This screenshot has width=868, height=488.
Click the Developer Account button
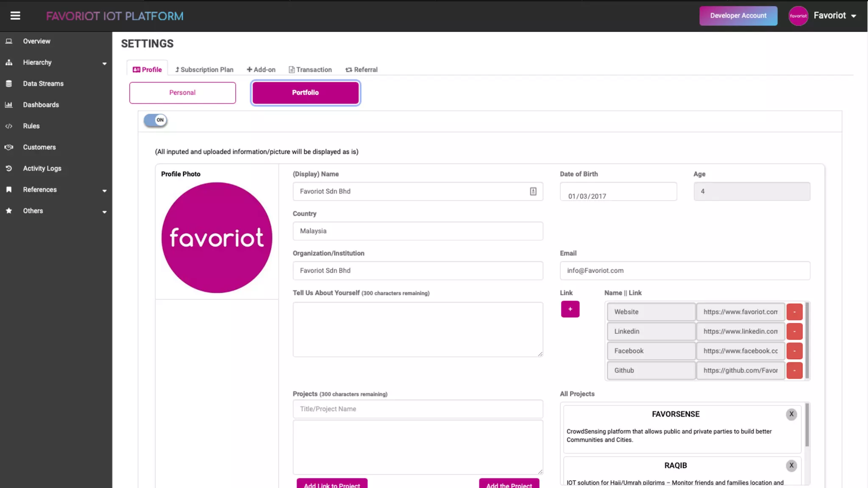[x=738, y=16]
